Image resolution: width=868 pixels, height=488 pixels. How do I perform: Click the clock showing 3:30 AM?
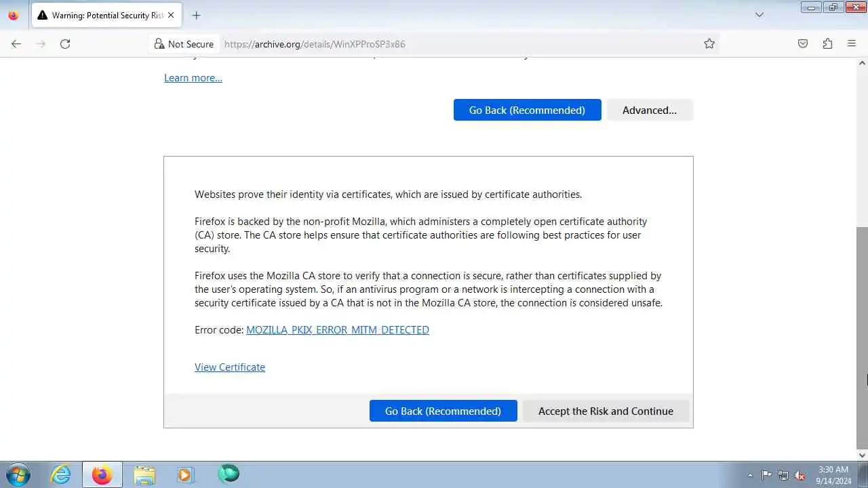tap(833, 474)
